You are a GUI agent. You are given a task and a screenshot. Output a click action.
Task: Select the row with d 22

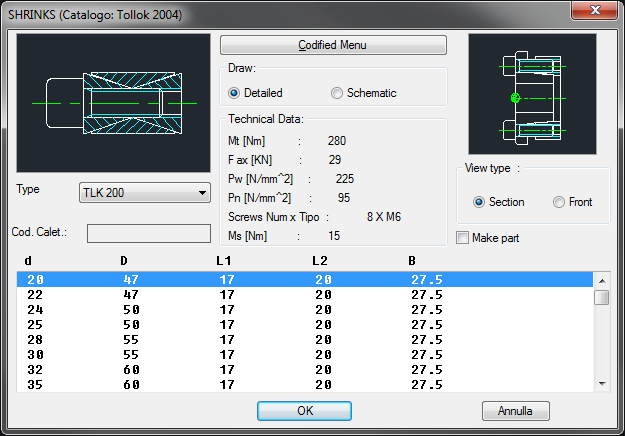(305, 295)
